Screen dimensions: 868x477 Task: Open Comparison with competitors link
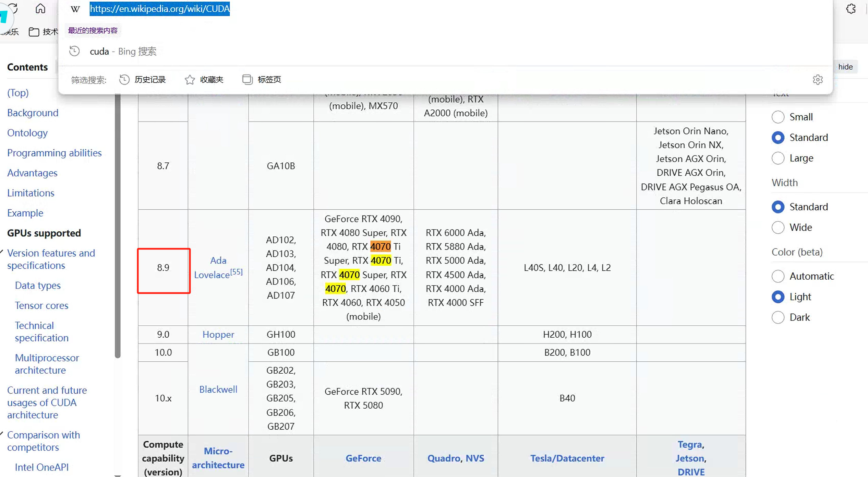(x=44, y=441)
